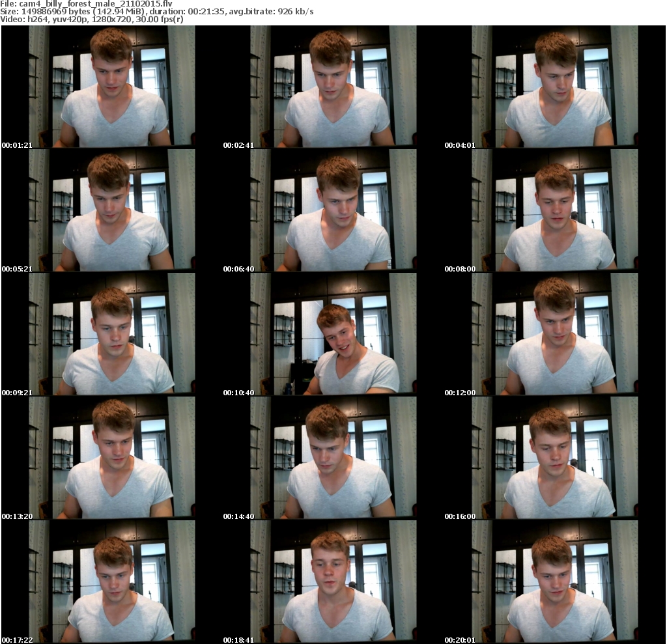
Task: Click the file name line starting 'File: cam4_'
Action: 87,3
